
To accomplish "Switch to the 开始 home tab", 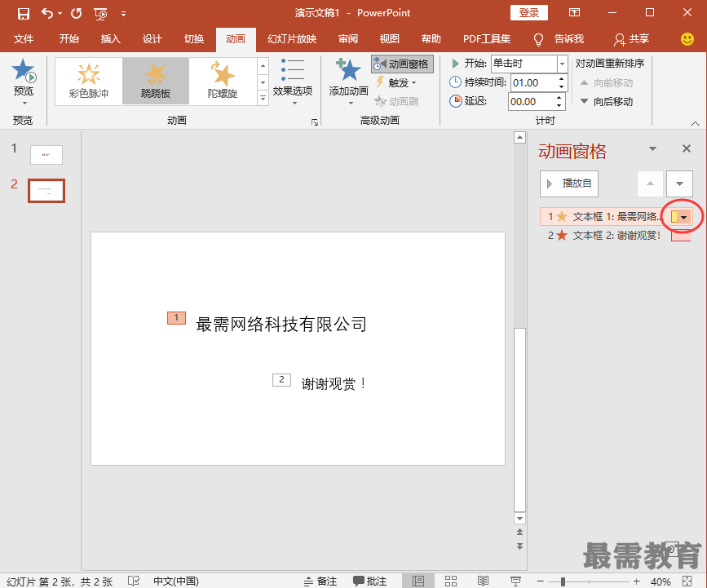I will tap(69, 39).
